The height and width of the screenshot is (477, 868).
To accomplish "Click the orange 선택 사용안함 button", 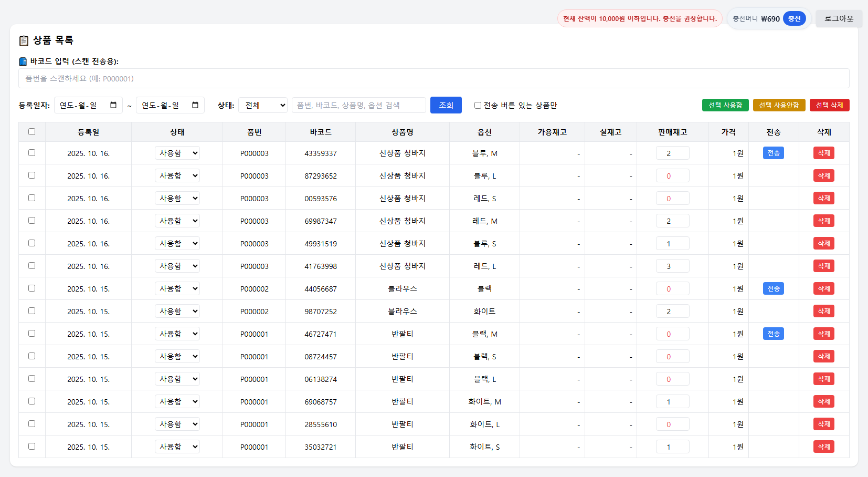I will tap(779, 105).
